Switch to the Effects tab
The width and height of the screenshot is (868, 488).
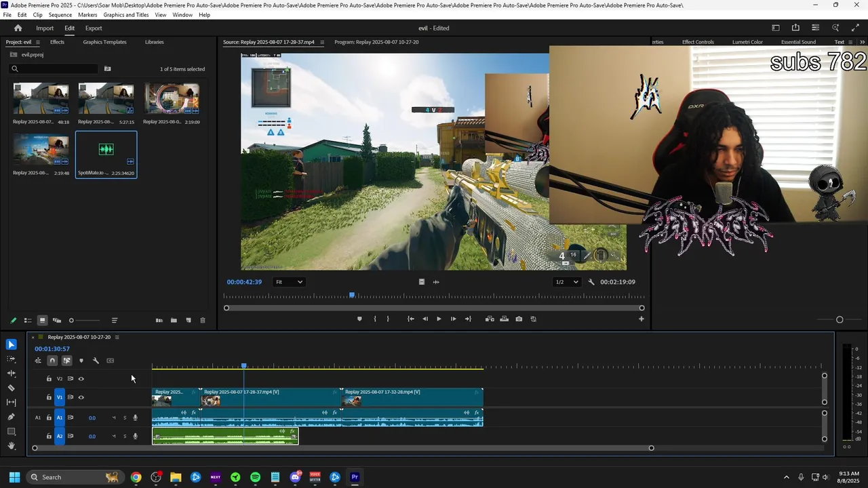(57, 42)
